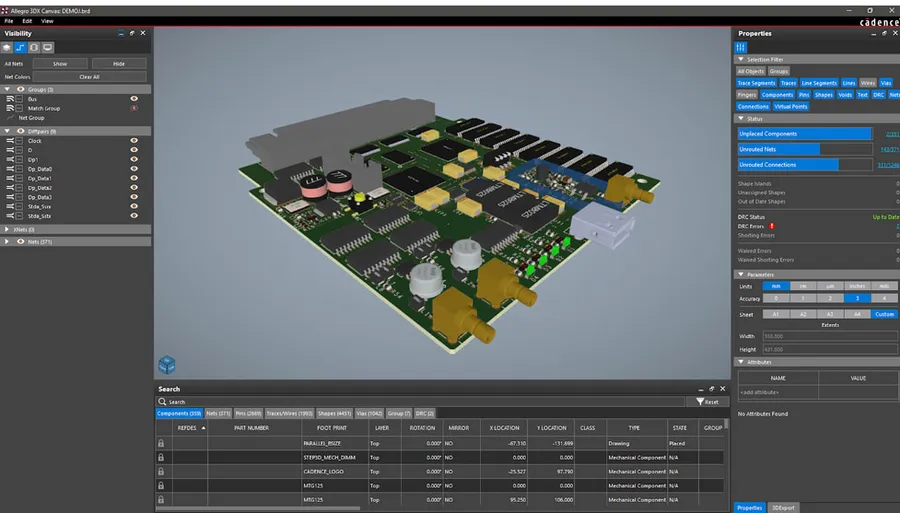This screenshot has width=900, height=513.
Task: Open the components chip icon in Visibility panel
Action: (34, 48)
